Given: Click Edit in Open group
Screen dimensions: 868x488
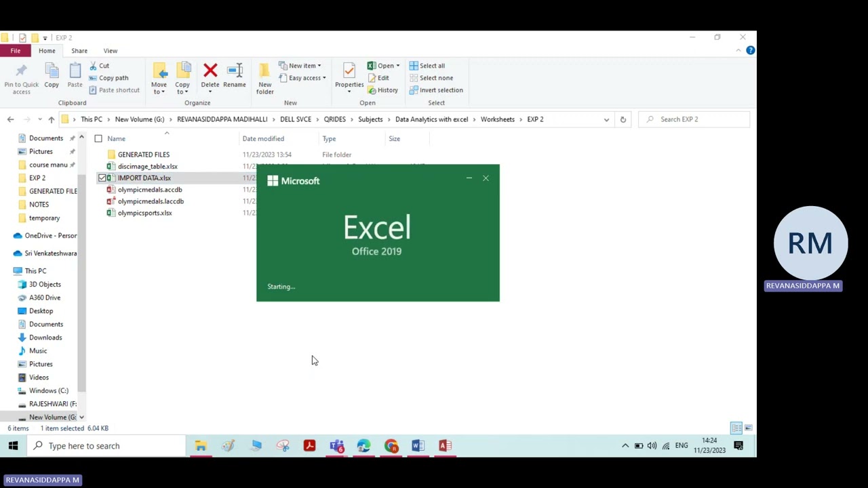Looking at the screenshot, I should [378, 78].
